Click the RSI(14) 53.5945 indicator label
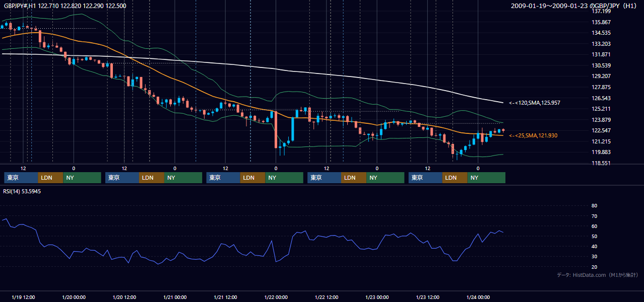The image size is (644, 302). tap(22, 191)
